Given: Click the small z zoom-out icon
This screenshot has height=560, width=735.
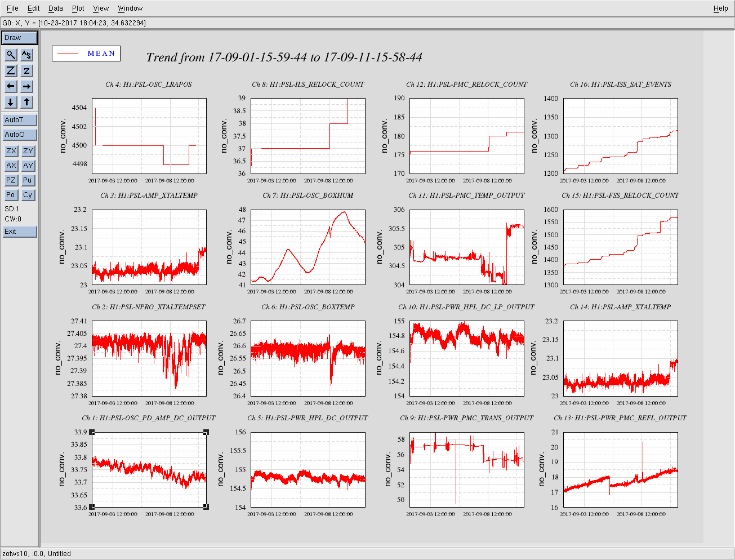Looking at the screenshot, I should click(26, 70).
